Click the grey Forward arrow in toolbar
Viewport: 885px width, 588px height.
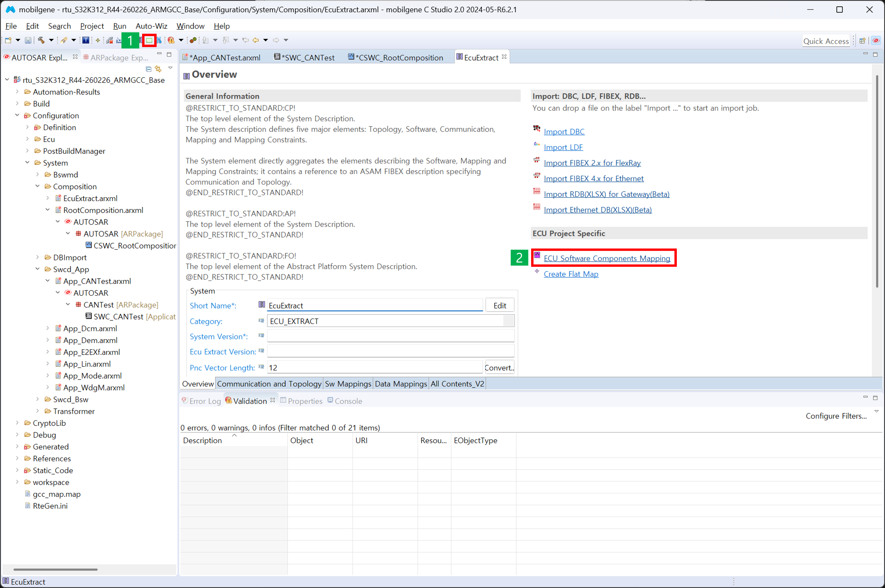[276, 40]
